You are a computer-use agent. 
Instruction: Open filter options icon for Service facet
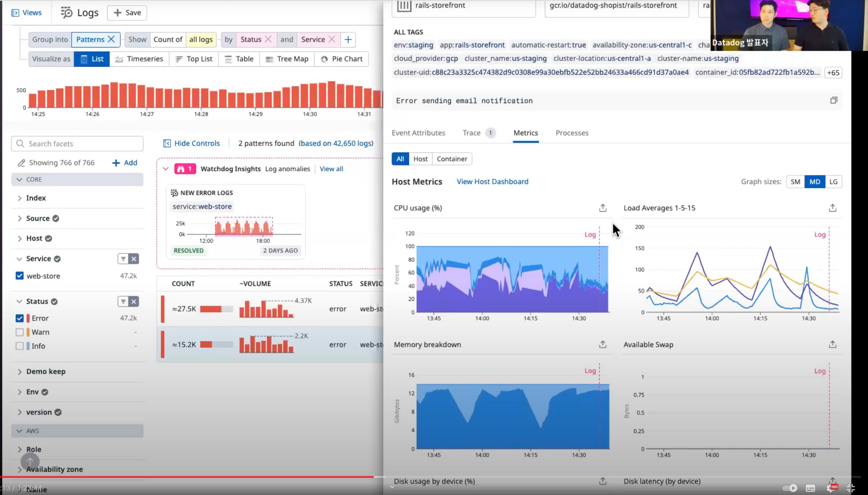(x=123, y=259)
